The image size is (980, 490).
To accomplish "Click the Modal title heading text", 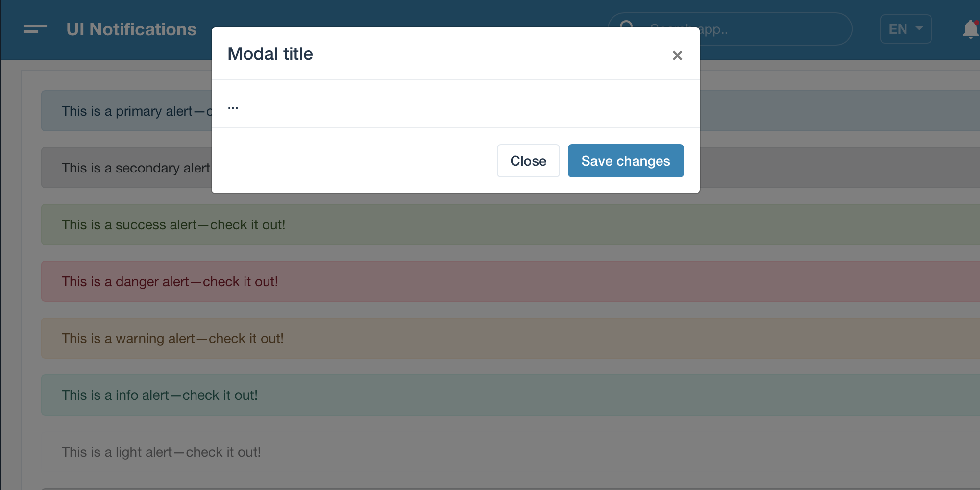I will pos(270,54).
